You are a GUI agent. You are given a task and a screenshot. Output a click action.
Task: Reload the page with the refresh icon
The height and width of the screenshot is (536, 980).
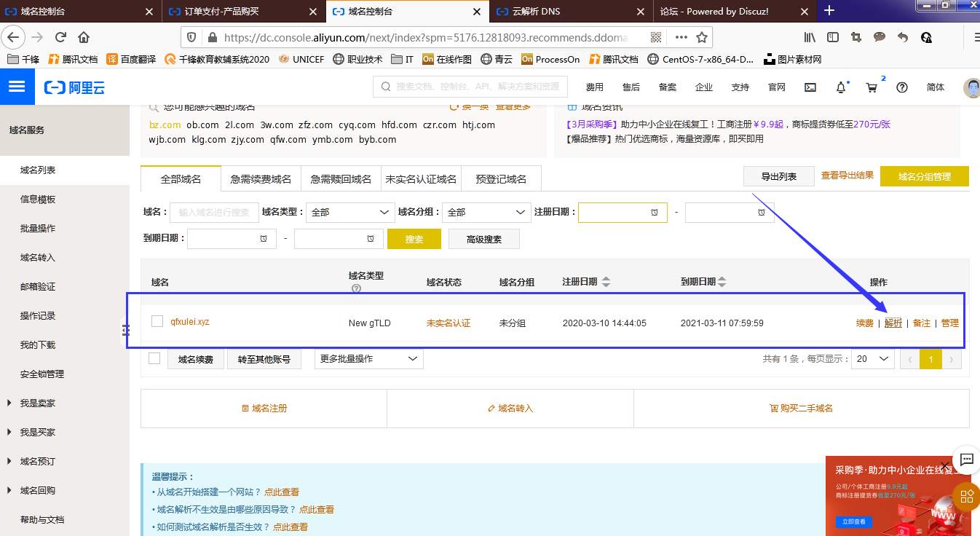click(60, 37)
